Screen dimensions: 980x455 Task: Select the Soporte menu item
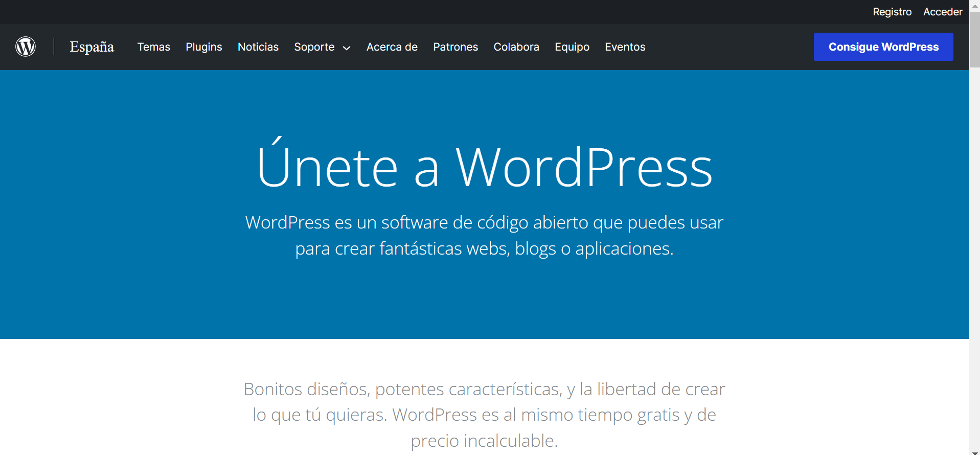pos(314,47)
